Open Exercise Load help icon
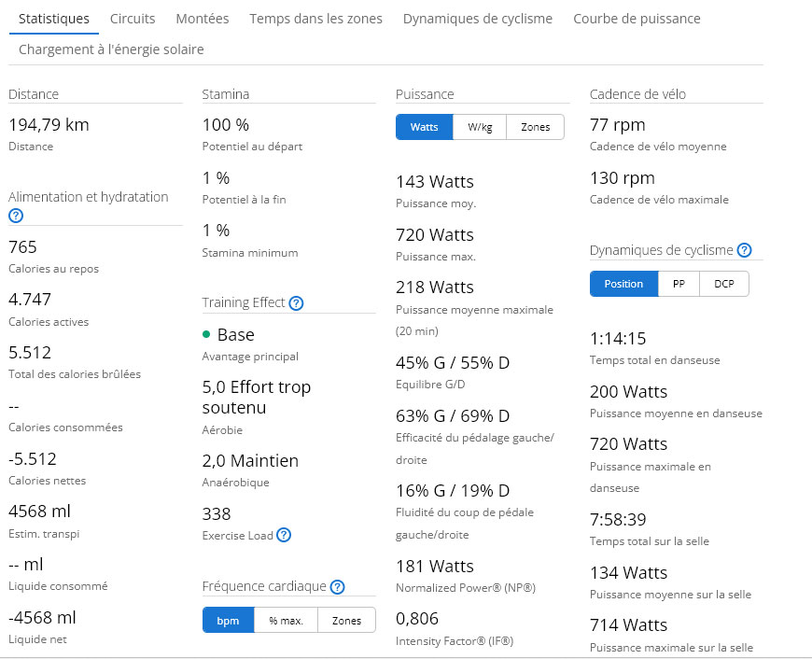 coord(284,535)
